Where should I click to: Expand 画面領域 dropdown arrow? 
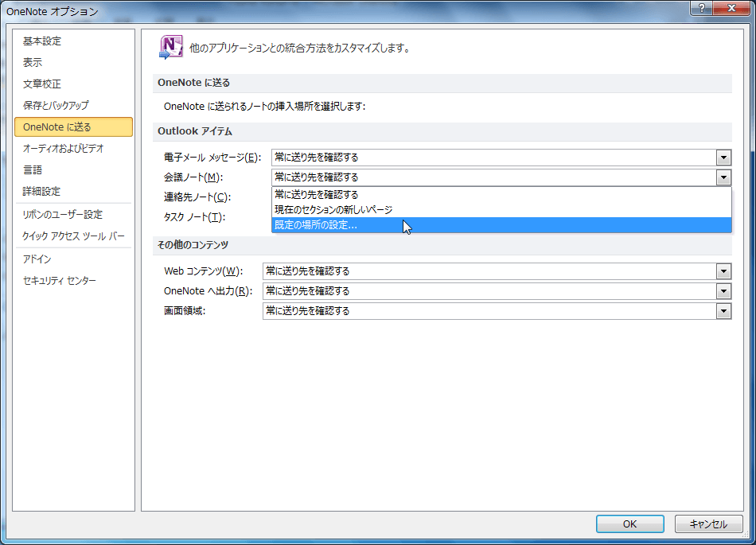coord(723,311)
